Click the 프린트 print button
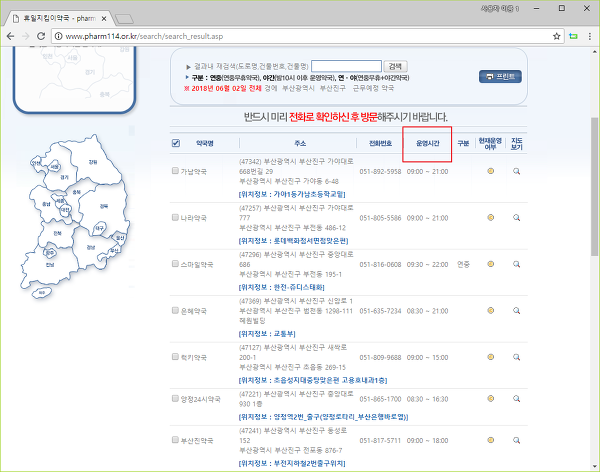Viewport: 600px width, 472px height. 500,77
